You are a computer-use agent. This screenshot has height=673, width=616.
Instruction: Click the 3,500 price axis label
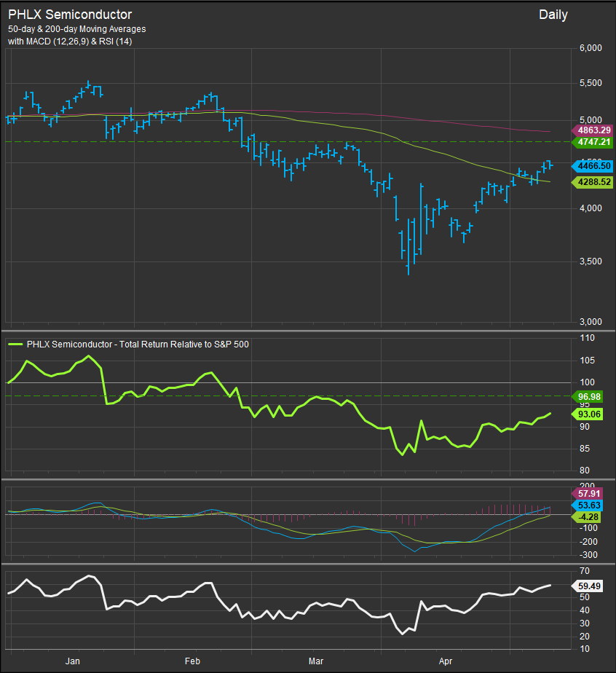pyautogui.click(x=591, y=261)
